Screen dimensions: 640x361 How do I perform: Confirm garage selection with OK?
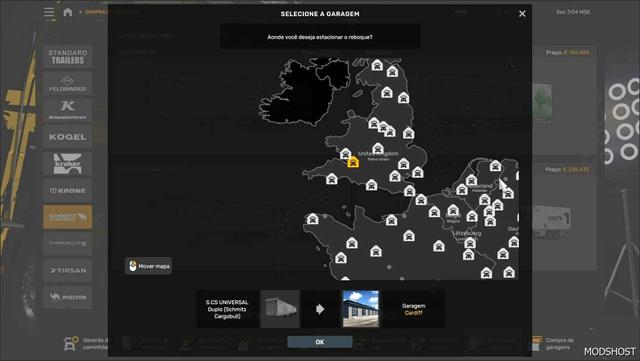pyautogui.click(x=320, y=342)
